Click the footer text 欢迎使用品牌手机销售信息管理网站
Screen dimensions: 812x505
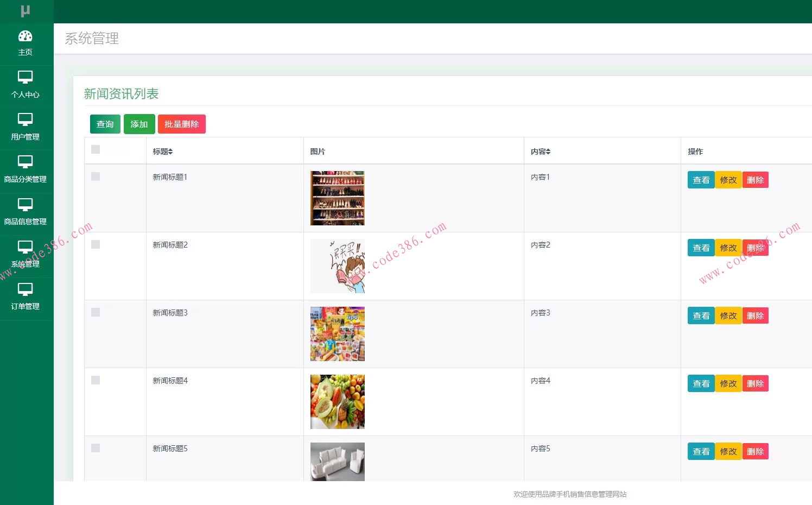tap(570, 494)
